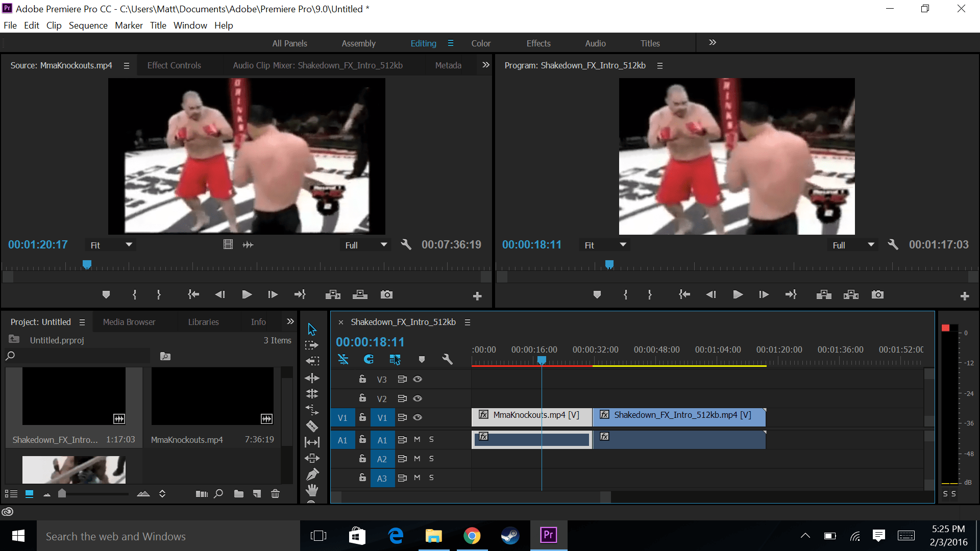The width and height of the screenshot is (980, 551).
Task: Select the Pen tool in tools panel
Action: 312,474
